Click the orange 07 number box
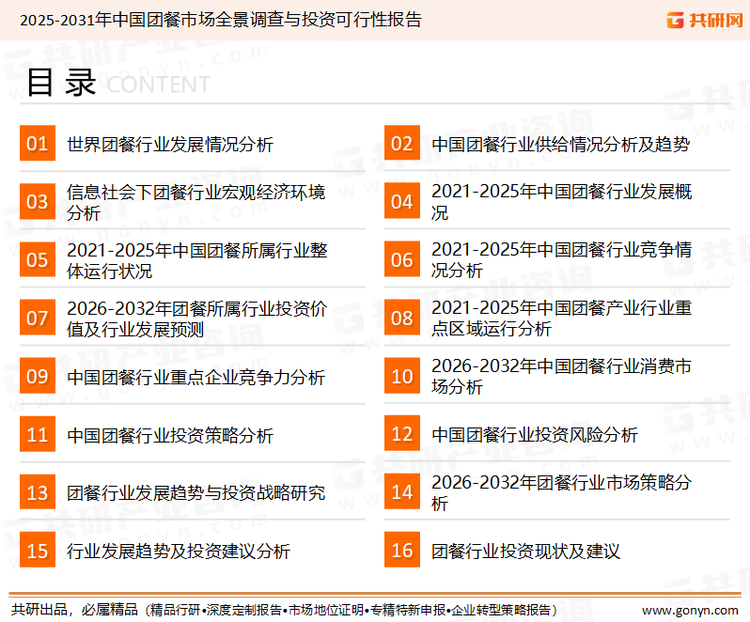 [x=37, y=318]
